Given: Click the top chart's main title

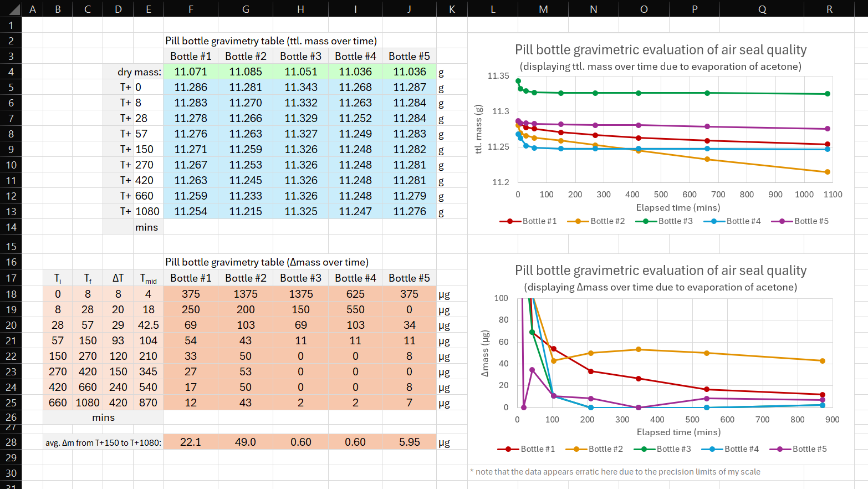Looking at the screenshot, I should click(660, 50).
